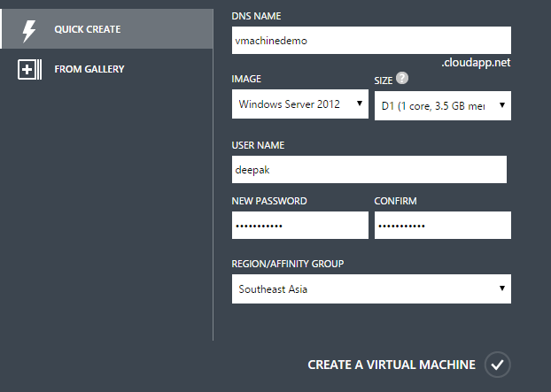The image size is (551, 392).
Task: Click the arrow on the Size dropdown
Action: (503, 106)
